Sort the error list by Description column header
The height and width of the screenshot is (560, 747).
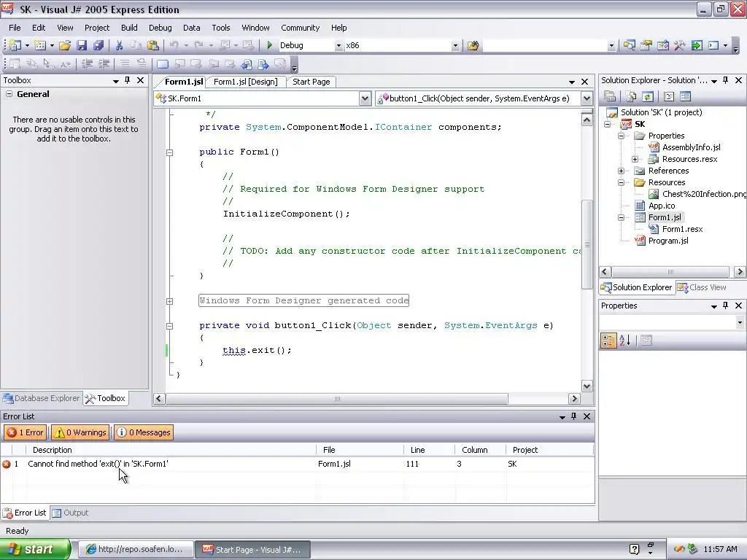[x=171, y=450]
